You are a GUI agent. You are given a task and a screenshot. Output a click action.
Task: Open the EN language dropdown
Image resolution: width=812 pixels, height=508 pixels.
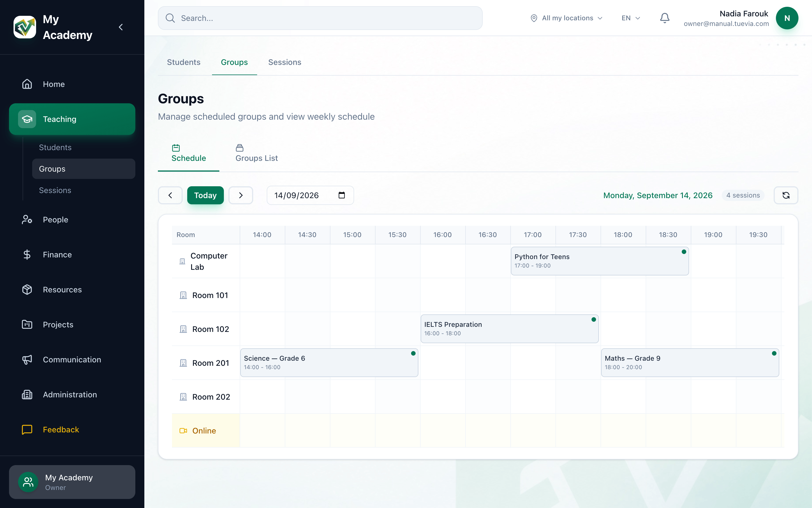(631, 18)
